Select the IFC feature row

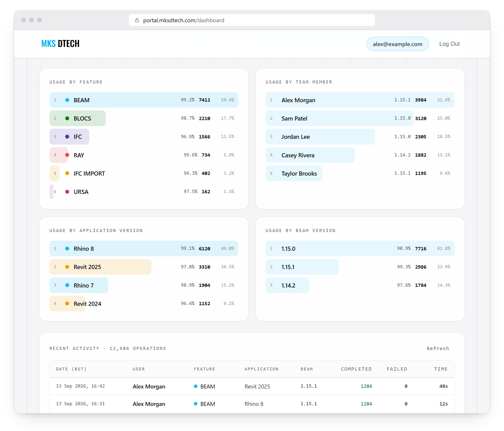pos(144,137)
